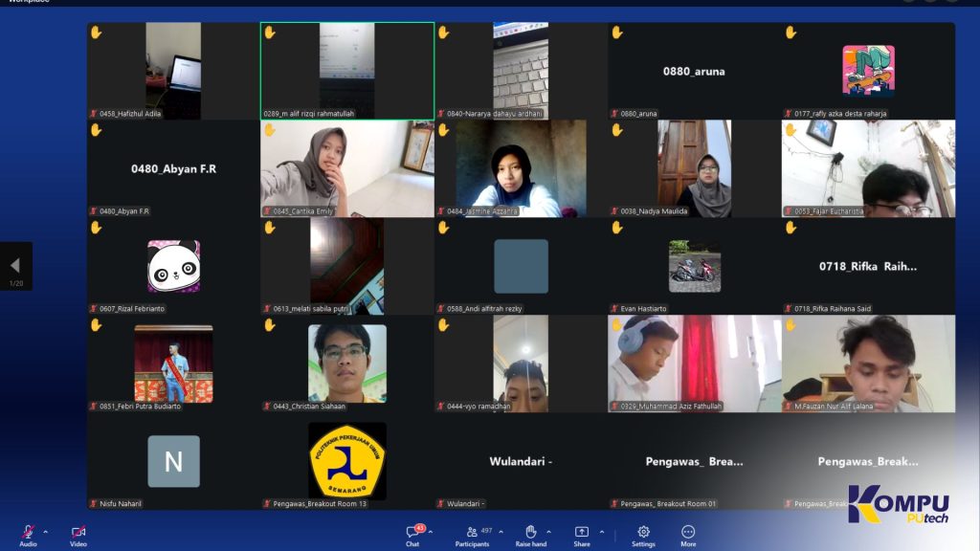Screen dimensions: 980x551
Task: Click 0588_Andi alfitrah rezky avatar
Action: coord(521,266)
